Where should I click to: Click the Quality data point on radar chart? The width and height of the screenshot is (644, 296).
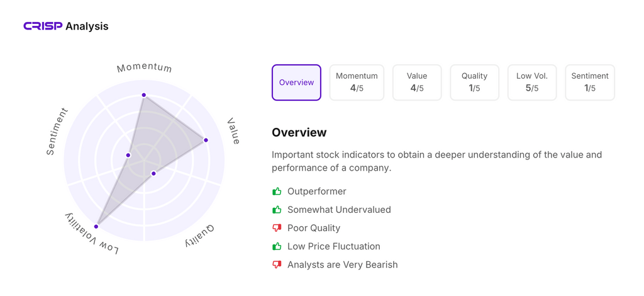tap(153, 174)
